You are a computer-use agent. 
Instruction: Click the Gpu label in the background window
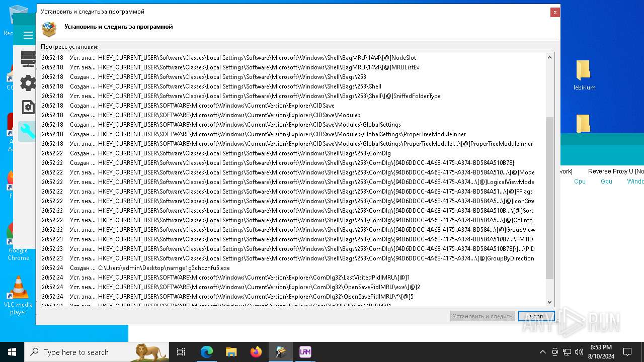tap(606, 181)
